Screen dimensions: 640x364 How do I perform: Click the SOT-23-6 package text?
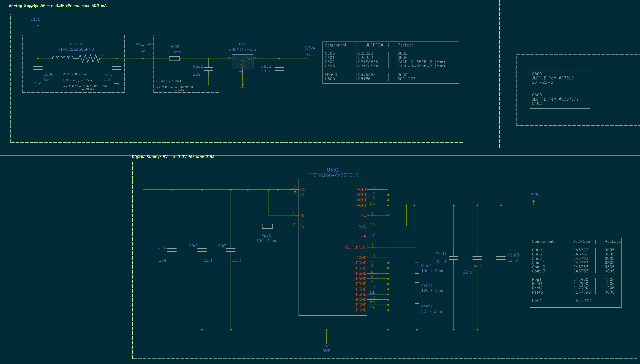point(542,82)
